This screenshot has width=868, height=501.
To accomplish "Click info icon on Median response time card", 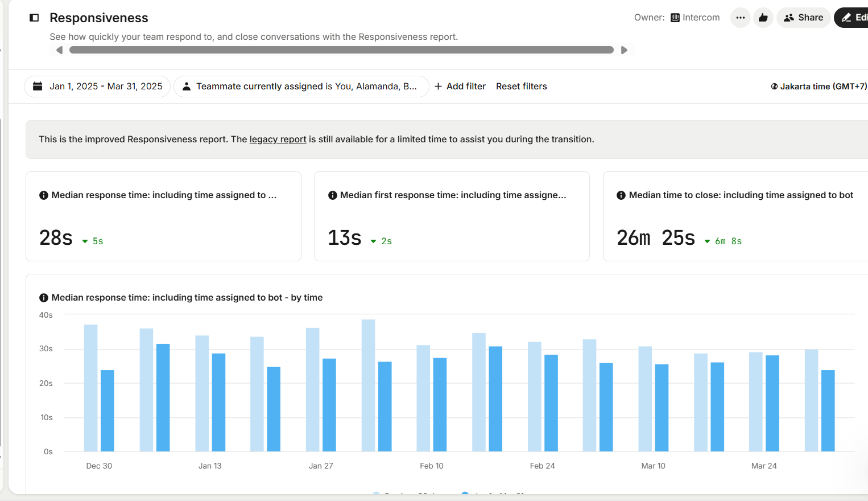I will (44, 195).
